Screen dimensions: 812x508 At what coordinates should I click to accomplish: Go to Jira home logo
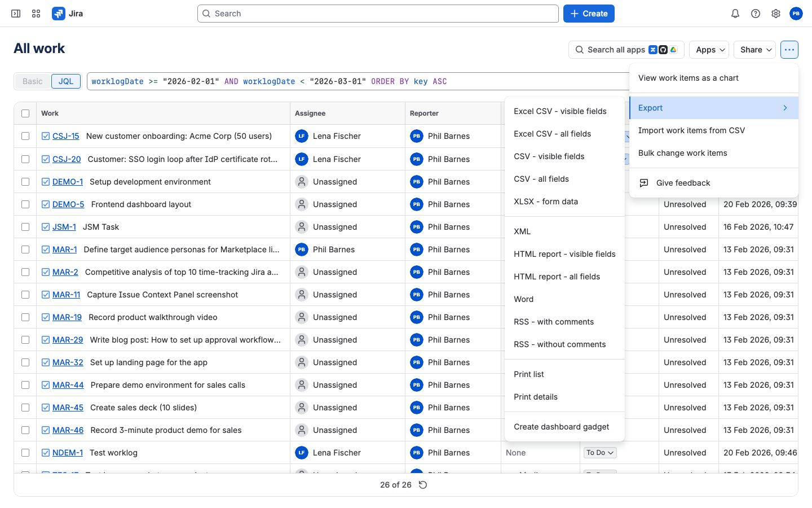68,14
